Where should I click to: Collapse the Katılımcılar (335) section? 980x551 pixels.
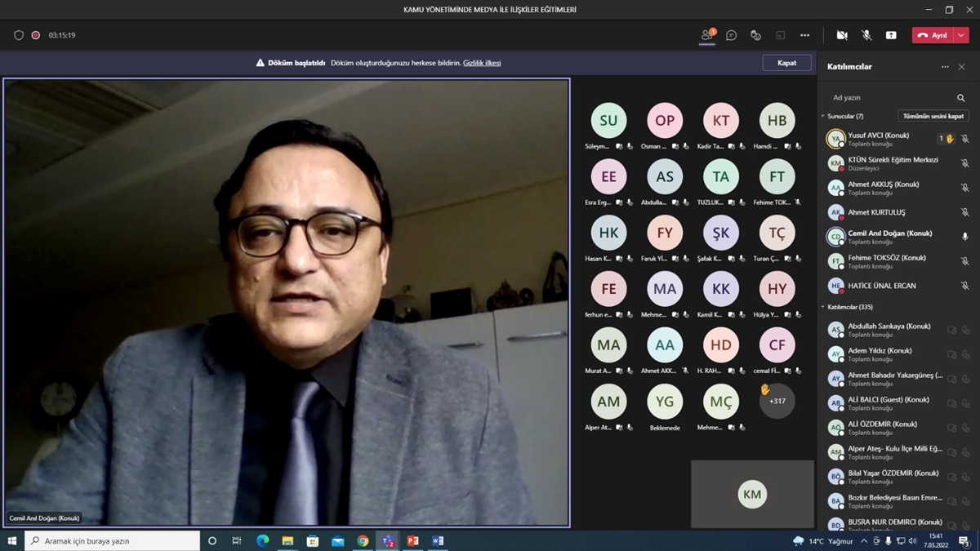(x=823, y=307)
